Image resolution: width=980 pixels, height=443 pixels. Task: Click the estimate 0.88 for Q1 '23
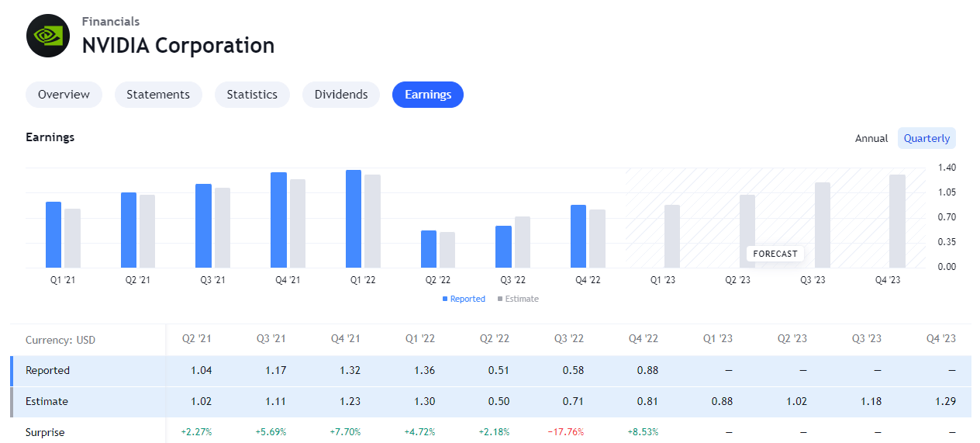pyautogui.click(x=722, y=401)
